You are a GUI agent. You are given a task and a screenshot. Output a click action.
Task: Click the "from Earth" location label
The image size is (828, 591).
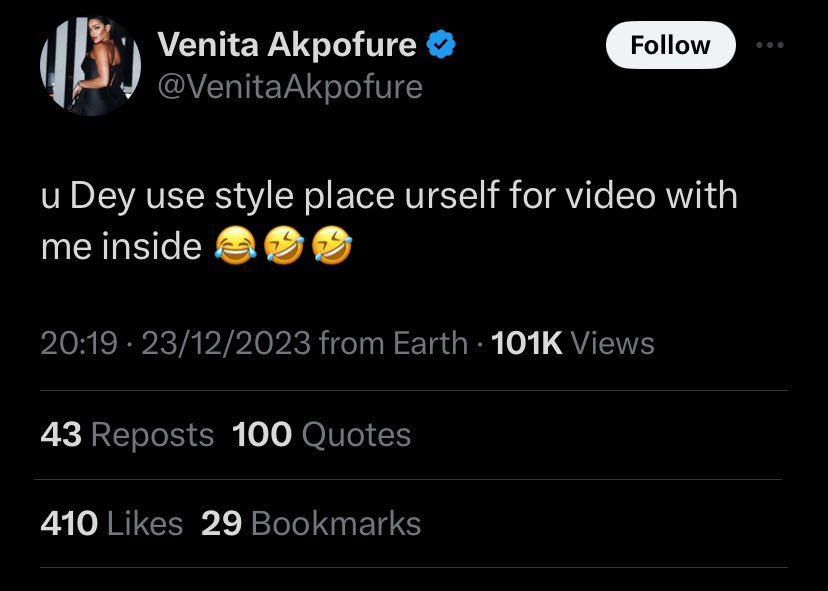coord(393,344)
